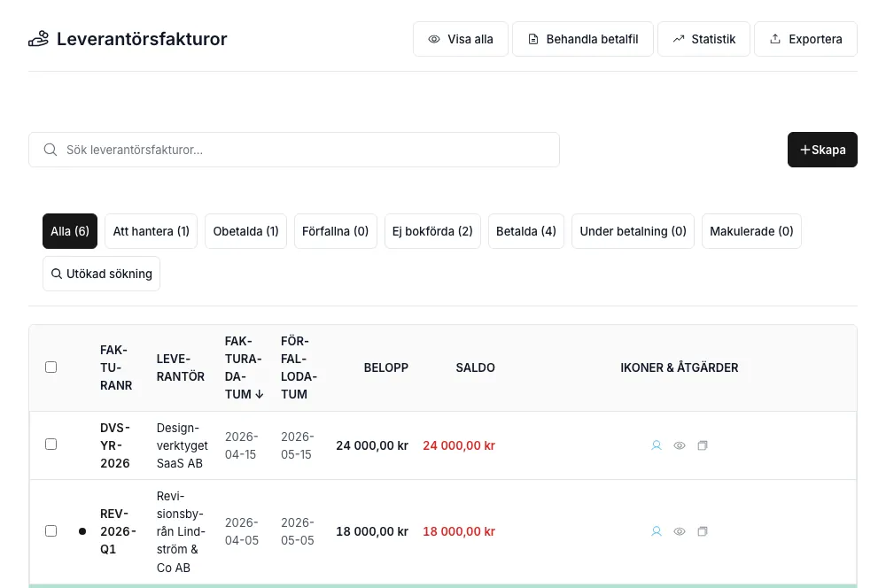Toggle the select-all checkbox in table header
Screen dimensions: 886x588
coord(51,367)
